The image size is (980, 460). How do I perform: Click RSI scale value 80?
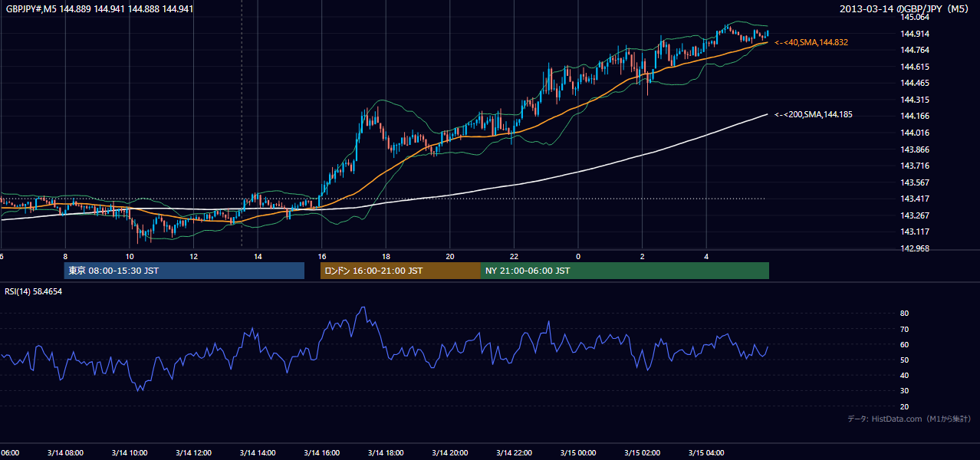tap(905, 314)
